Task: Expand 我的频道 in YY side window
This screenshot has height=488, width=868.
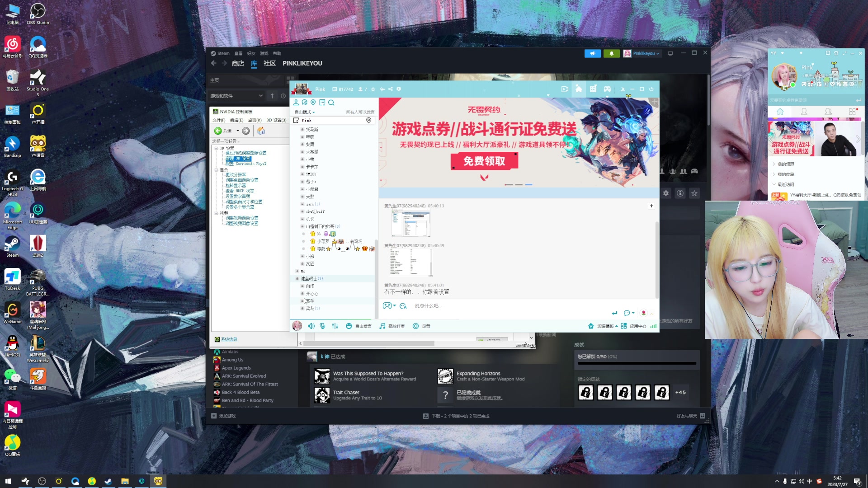Action: (785, 164)
